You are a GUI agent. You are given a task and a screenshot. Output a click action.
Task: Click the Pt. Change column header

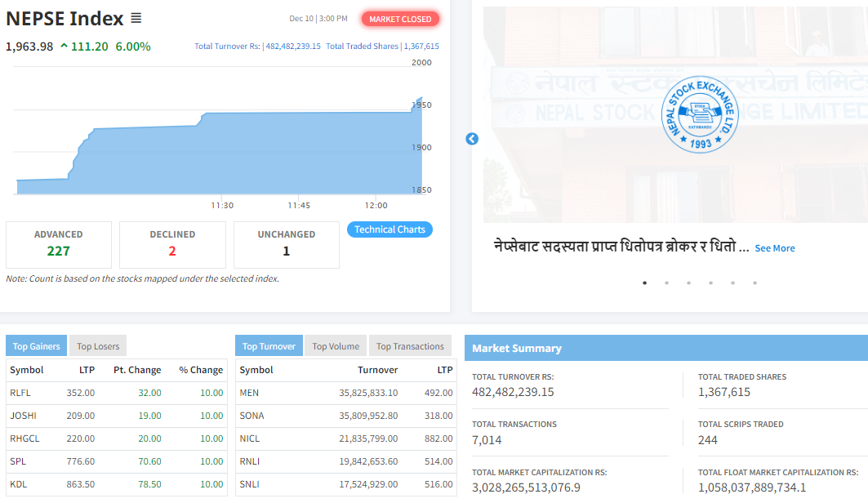(x=137, y=370)
